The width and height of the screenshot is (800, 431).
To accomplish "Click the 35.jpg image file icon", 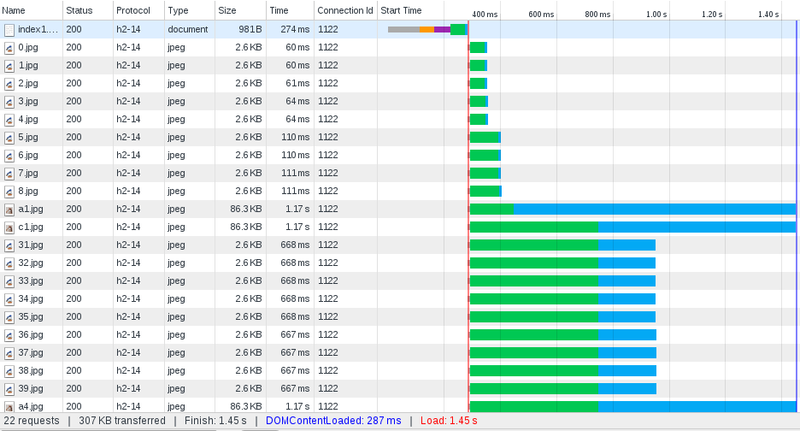I will 9,317.
